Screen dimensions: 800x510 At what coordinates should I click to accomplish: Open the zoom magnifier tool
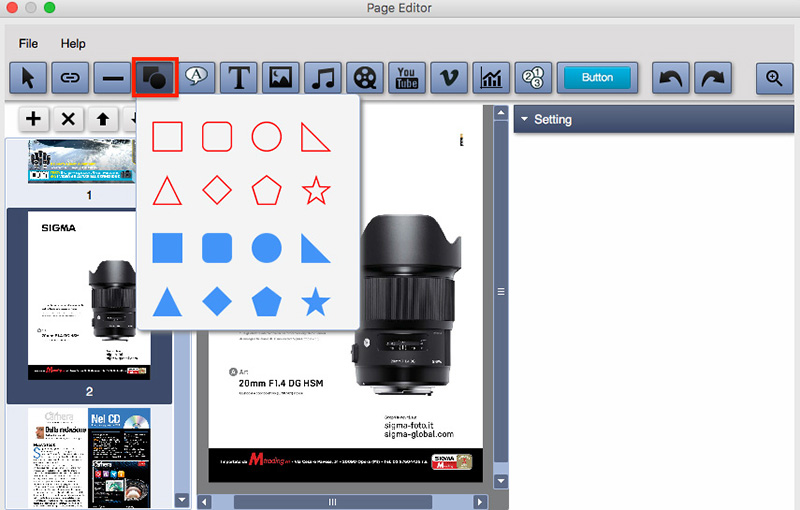tap(774, 78)
